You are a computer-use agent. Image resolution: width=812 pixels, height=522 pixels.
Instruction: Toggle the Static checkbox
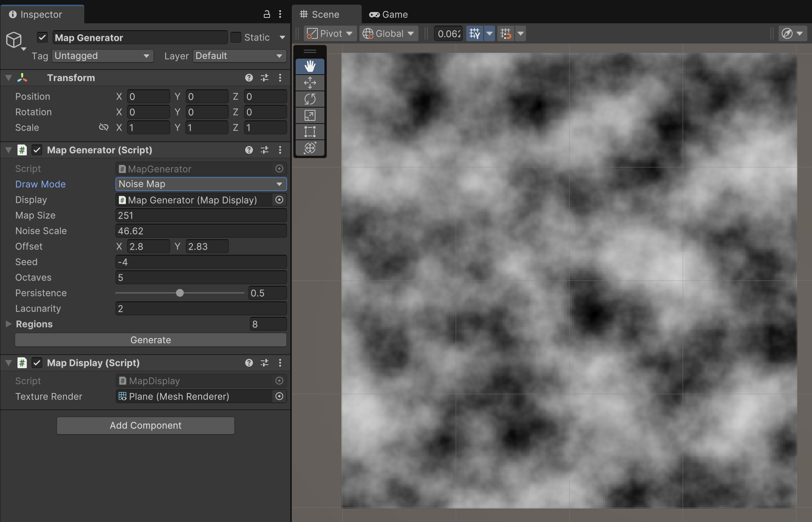236,37
